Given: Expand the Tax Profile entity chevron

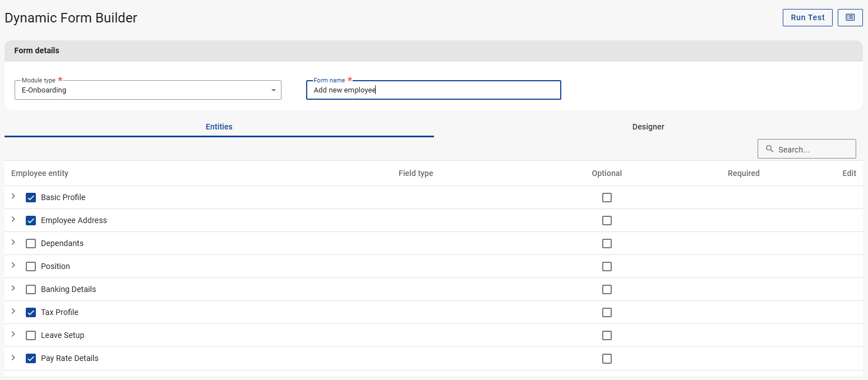Looking at the screenshot, I should tap(13, 312).
